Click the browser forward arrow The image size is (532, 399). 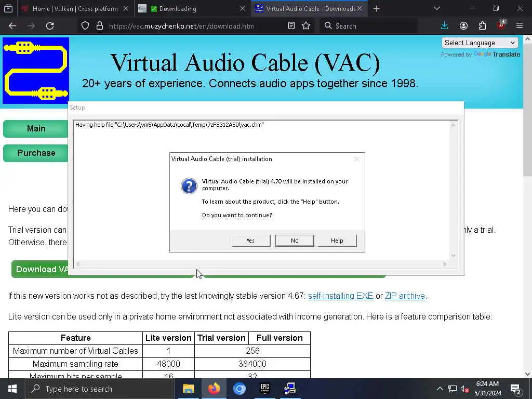31,26
